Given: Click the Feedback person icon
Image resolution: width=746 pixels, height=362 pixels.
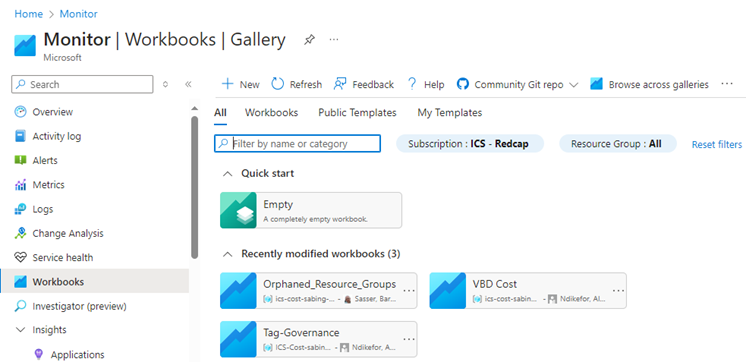Looking at the screenshot, I should coord(340,84).
